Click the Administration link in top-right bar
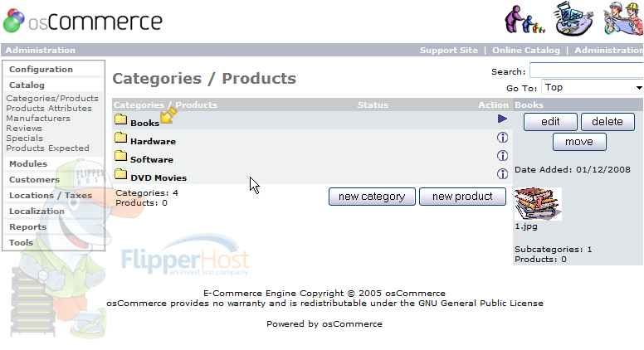Screen dimensions: 644x350 point(608,50)
